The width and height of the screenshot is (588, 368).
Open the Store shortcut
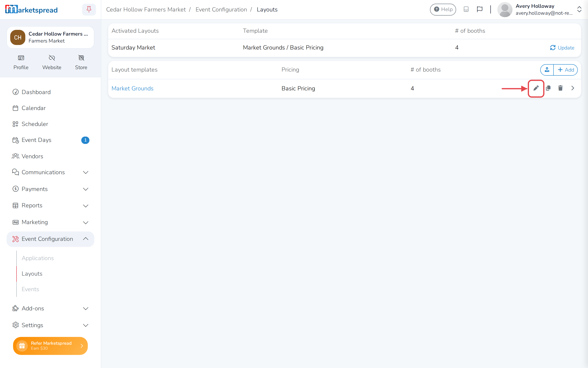(x=81, y=63)
